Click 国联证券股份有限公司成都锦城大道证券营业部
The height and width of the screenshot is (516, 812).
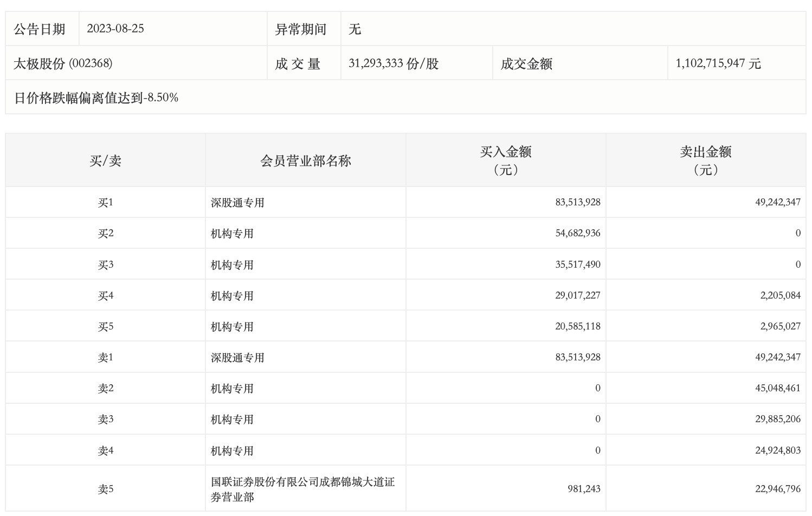tap(302, 489)
